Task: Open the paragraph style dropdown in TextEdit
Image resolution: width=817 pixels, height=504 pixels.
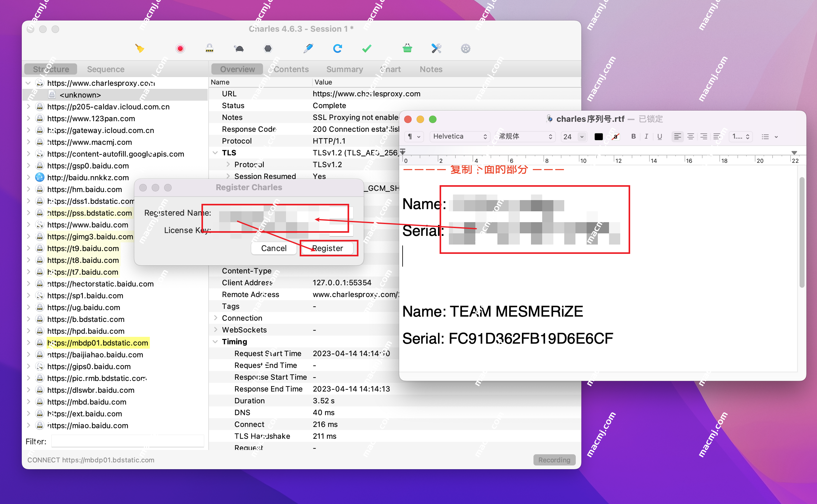Action: pos(413,137)
